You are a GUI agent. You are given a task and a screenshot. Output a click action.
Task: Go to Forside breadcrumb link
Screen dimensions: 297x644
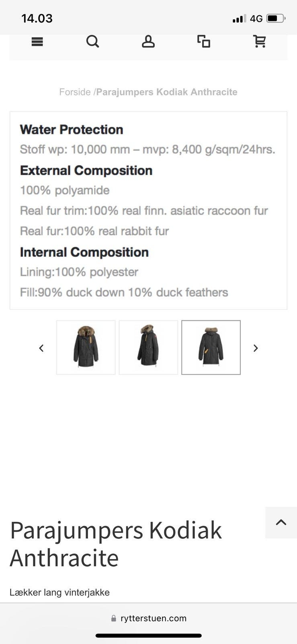coord(75,92)
